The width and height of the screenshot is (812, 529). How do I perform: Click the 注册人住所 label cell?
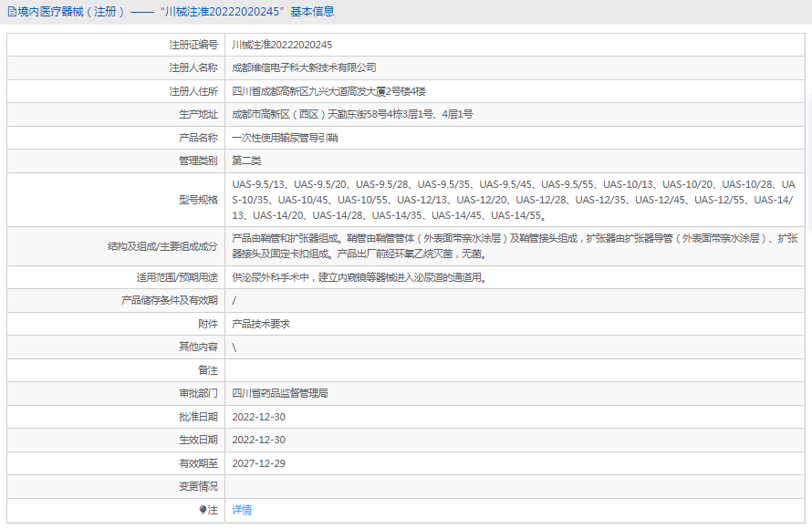coord(116,91)
